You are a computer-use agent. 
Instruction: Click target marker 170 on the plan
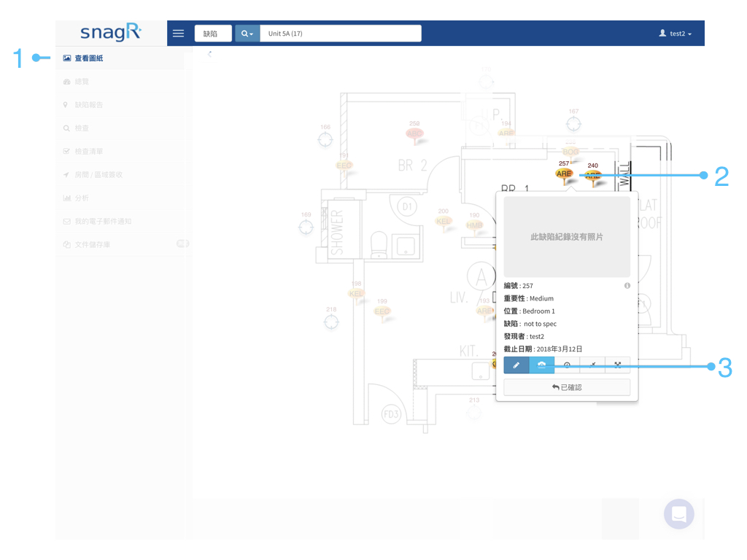coord(486,82)
